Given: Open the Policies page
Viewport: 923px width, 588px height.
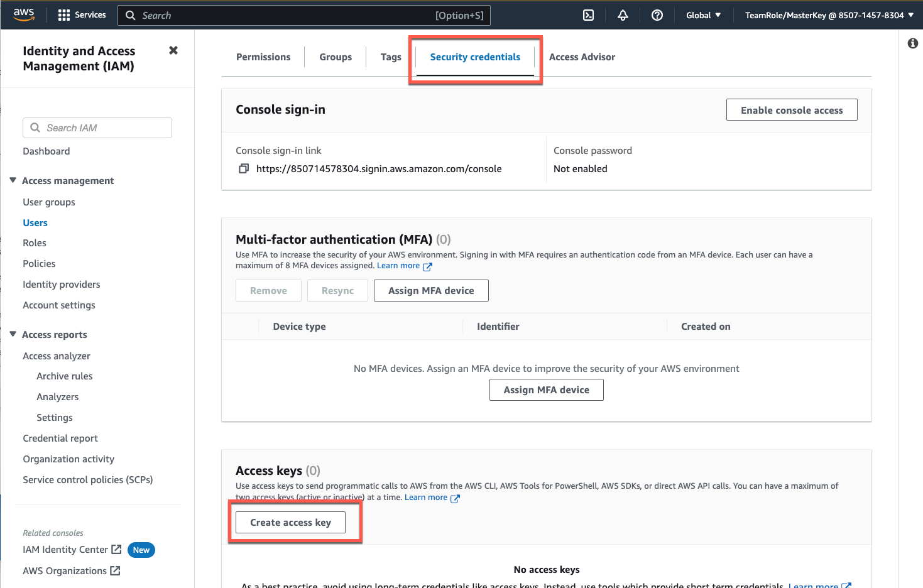Looking at the screenshot, I should (x=39, y=263).
